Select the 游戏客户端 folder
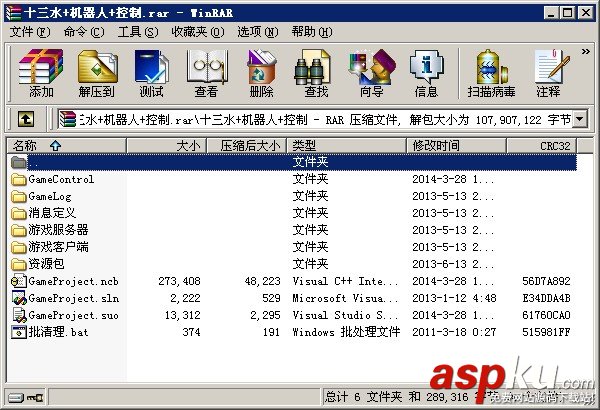600x410 pixels. point(50,247)
